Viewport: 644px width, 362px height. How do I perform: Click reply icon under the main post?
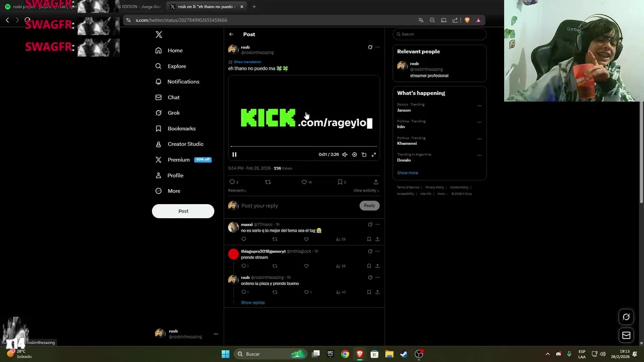coord(232,182)
